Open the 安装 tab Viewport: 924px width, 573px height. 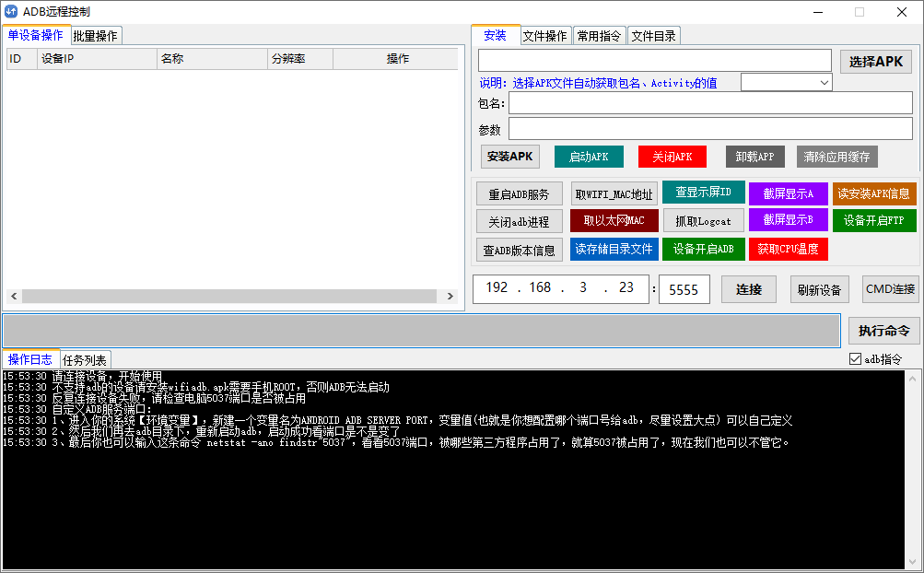click(495, 35)
